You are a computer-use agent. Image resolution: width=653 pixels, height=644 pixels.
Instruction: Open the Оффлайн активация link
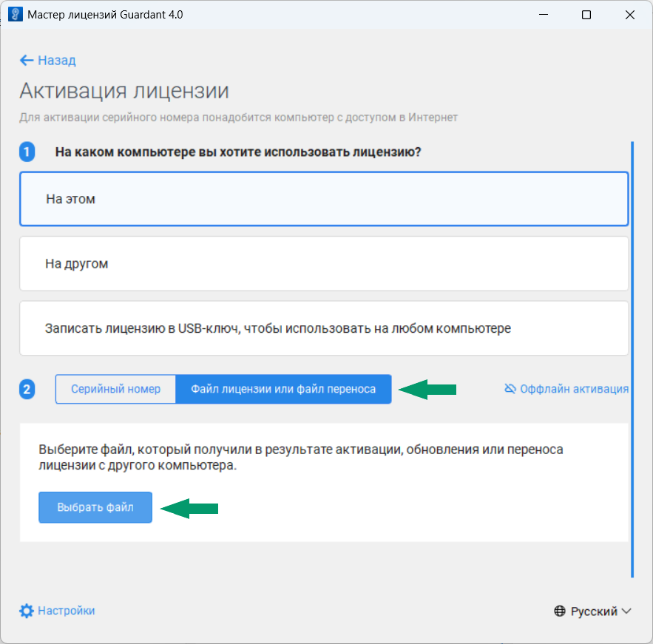click(x=575, y=389)
